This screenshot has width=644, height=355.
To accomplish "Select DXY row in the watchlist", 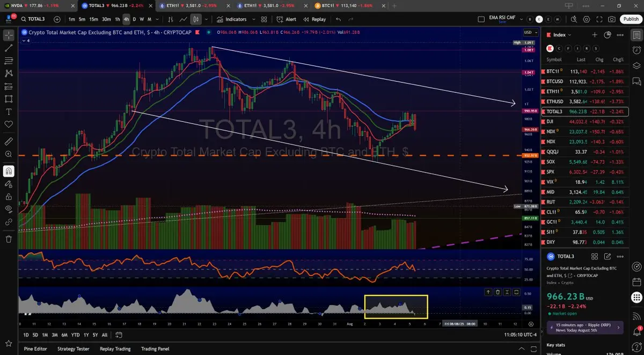I will click(586, 242).
